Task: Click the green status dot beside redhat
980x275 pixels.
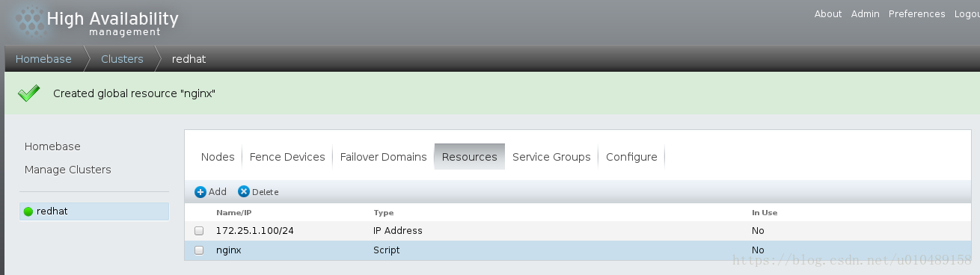Action: [28, 211]
